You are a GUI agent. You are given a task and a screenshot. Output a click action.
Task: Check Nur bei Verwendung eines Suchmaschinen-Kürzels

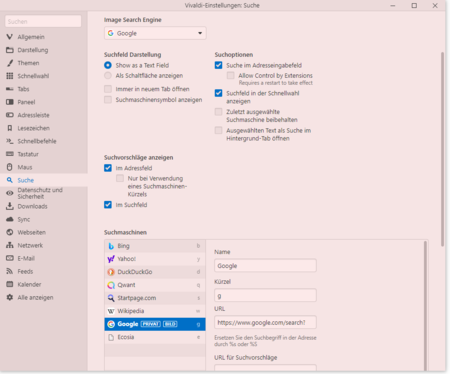120,178
